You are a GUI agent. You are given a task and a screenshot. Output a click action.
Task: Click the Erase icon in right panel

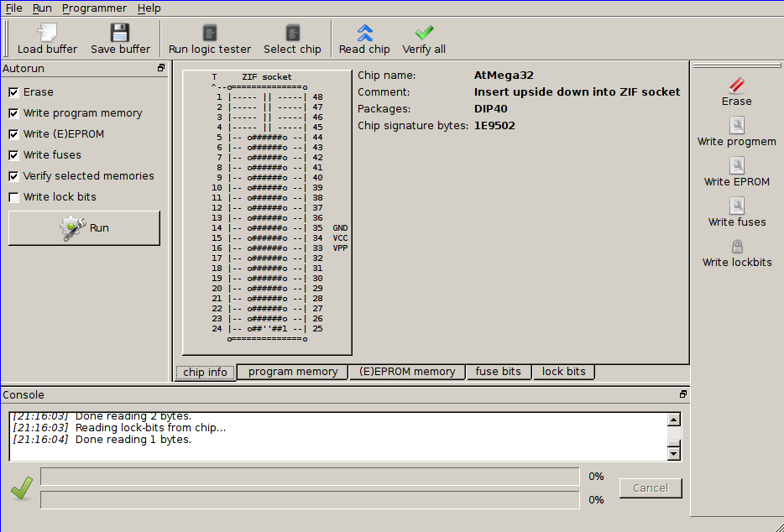(x=736, y=85)
